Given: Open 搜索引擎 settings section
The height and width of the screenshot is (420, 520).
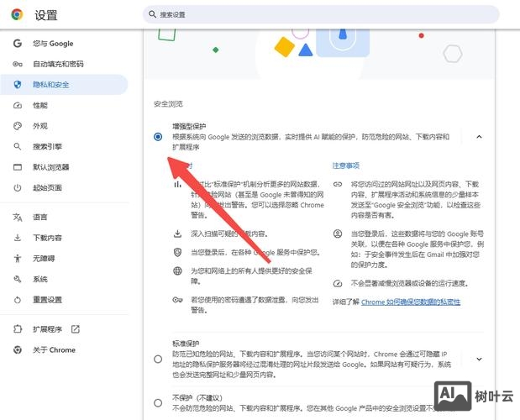Looking at the screenshot, I should click(x=47, y=146).
